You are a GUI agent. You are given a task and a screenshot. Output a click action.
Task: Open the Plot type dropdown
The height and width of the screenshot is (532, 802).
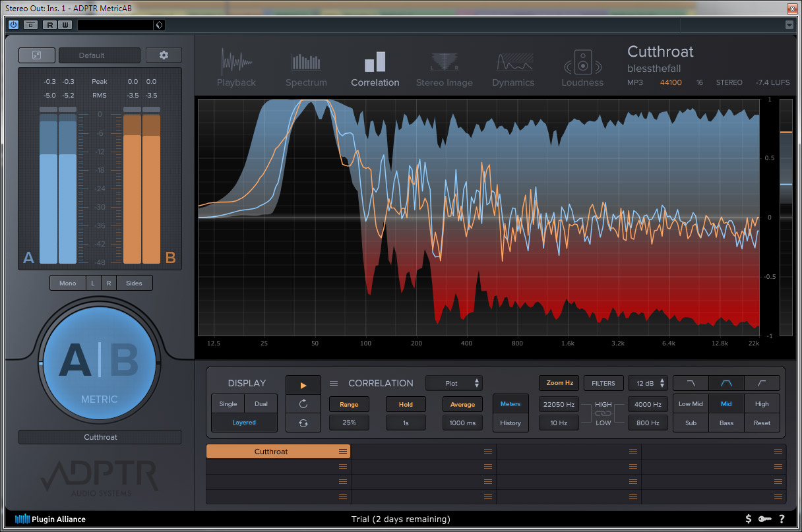point(454,383)
